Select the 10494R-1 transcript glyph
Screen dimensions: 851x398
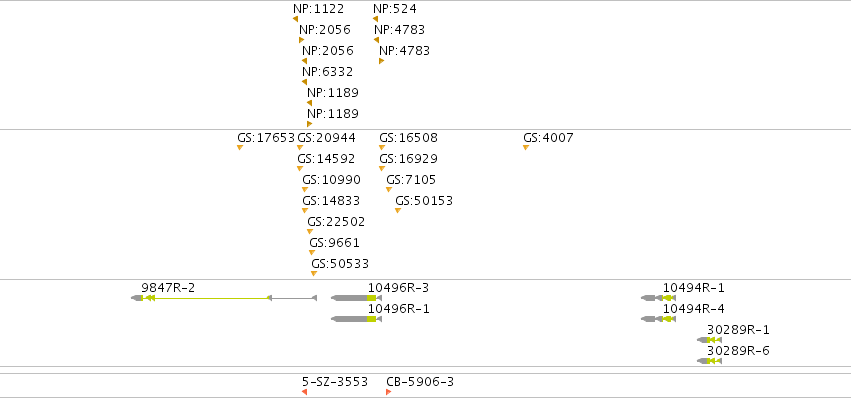(x=658, y=298)
